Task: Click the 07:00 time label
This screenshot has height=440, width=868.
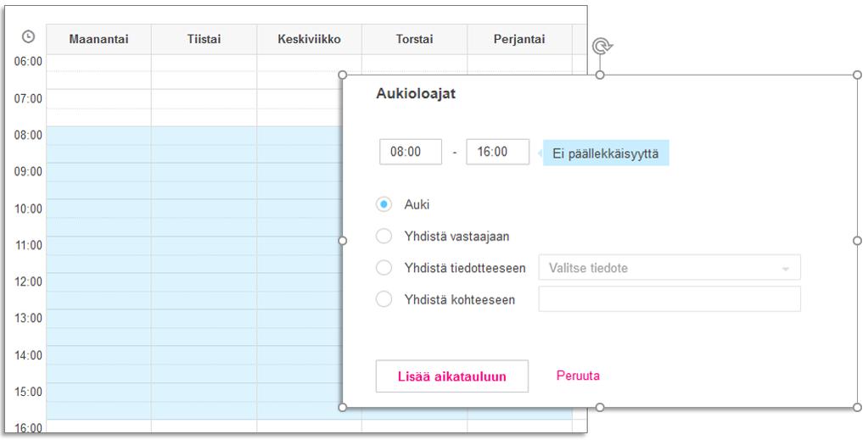Action: tap(28, 98)
